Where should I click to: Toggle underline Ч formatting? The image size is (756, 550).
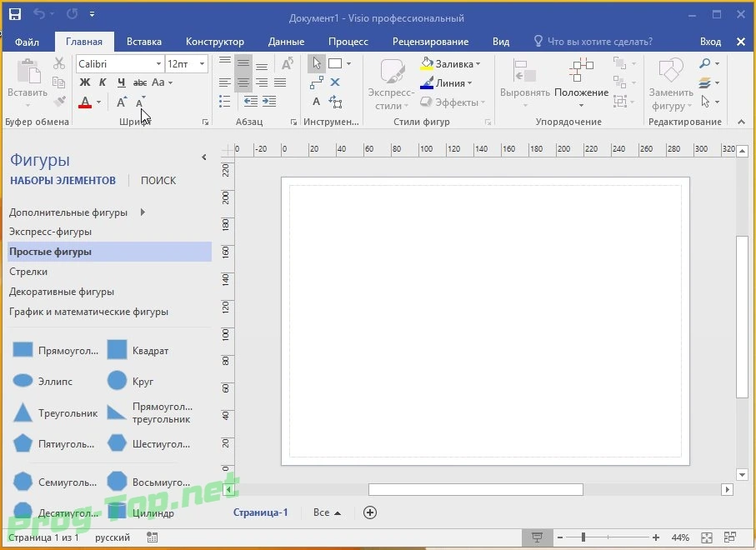(122, 82)
